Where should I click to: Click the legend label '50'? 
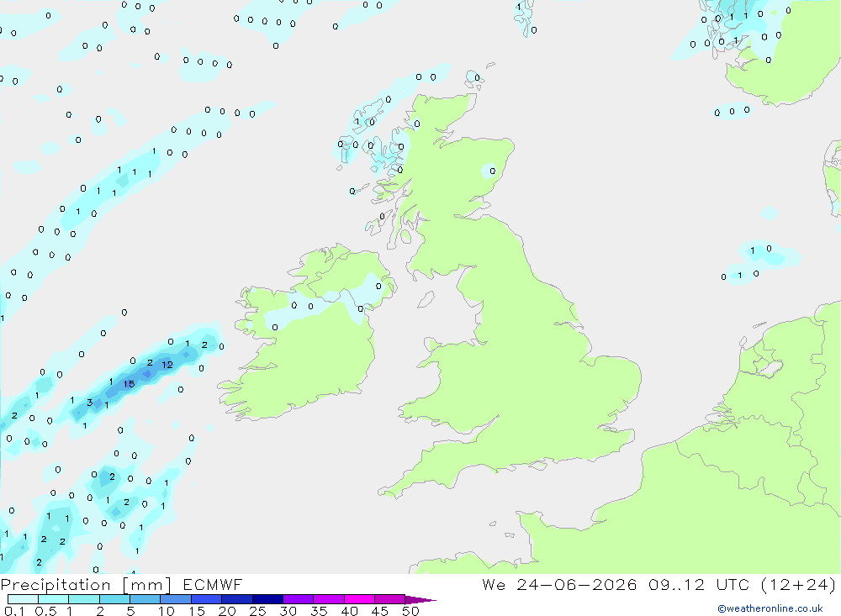tap(410, 611)
